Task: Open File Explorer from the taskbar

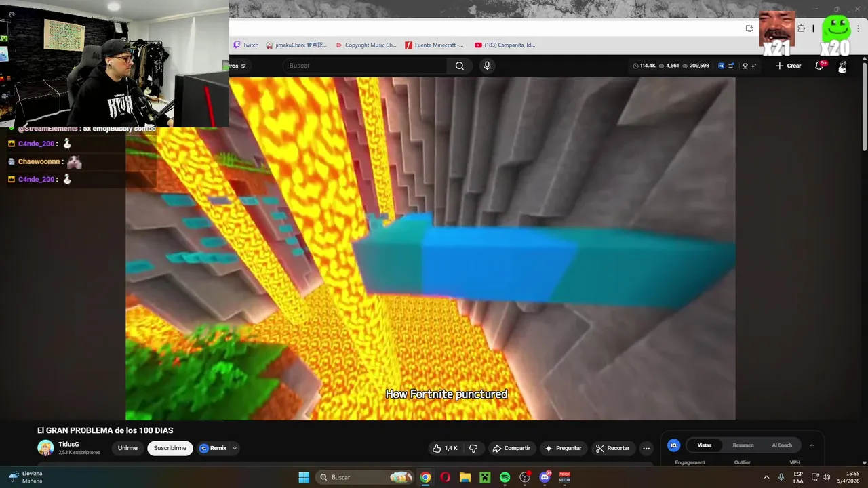Action: click(x=465, y=477)
